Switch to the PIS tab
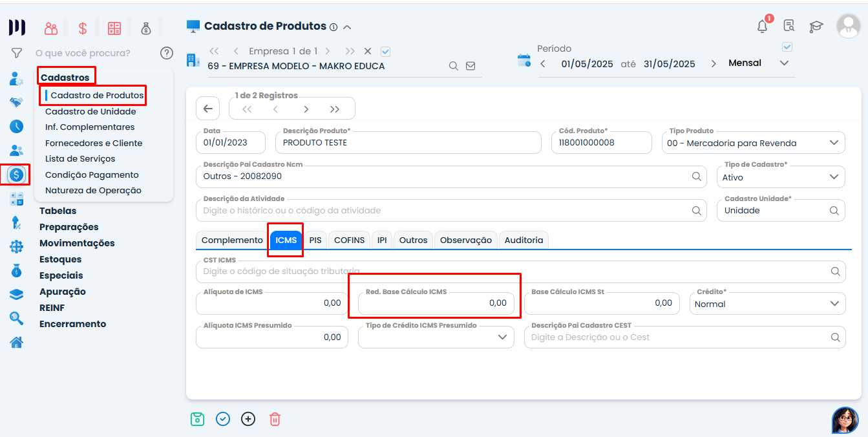The image size is (868, 437). (315, 240)
